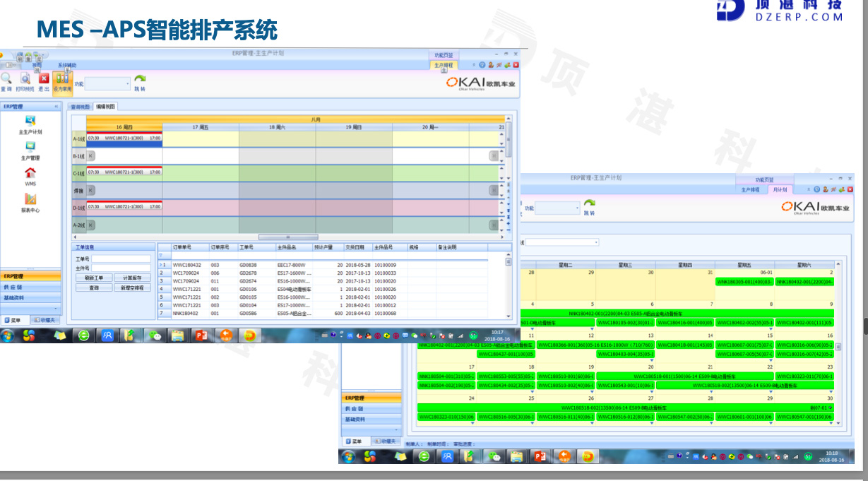Click the blue help icon, left window title area
Screen dimensions: 868x481
click(x=482, y=64)
